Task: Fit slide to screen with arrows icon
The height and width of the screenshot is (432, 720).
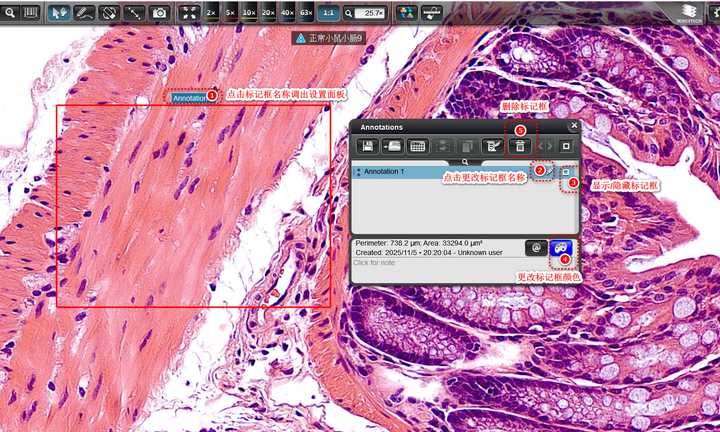Action: click(189, 13)
